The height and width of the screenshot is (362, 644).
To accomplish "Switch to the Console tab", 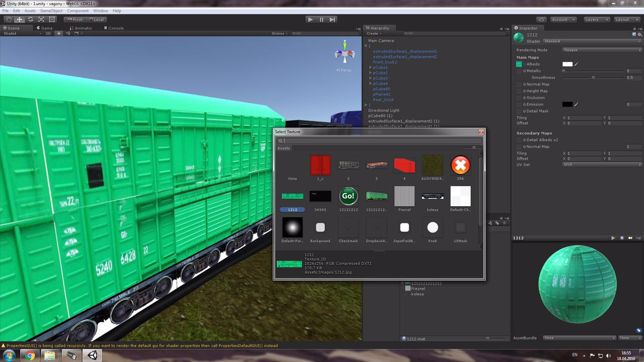I will [x=116, y=28].
